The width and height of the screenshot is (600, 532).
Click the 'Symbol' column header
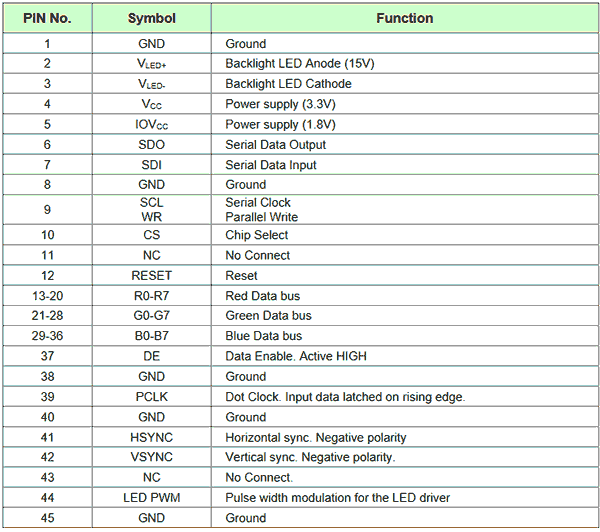pyautogui.click(x=152, y=18)
